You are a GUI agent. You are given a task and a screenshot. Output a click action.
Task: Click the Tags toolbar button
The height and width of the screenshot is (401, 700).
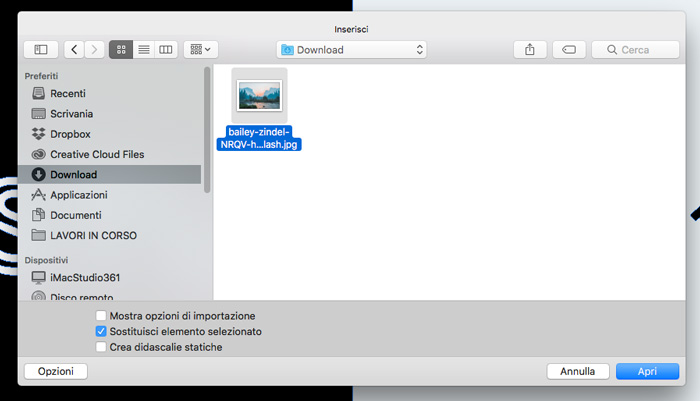click(569, 50)
